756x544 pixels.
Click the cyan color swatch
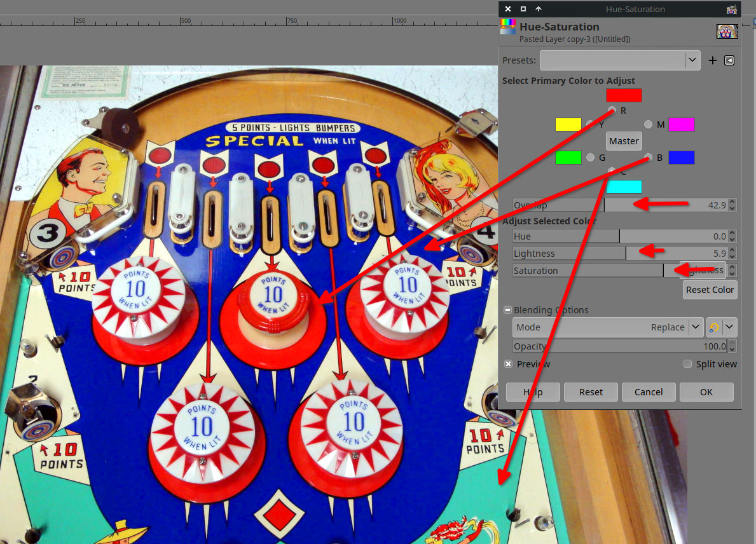(624, 186)
